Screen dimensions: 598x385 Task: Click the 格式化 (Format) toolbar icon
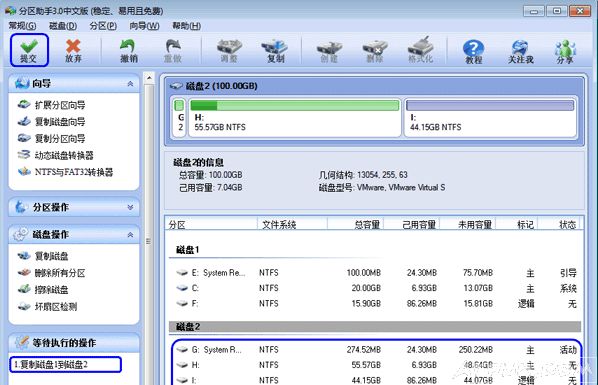(x=420, y=51)
